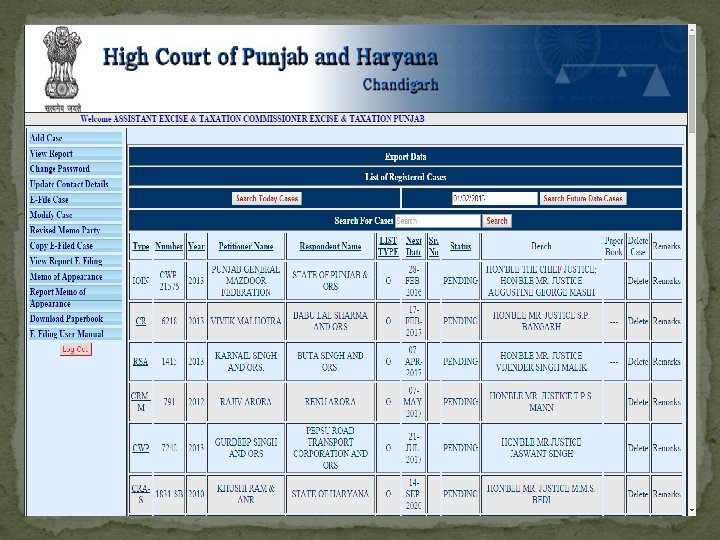Sort table by Number column
Image resolution: width=720 pixels, height=540 pixels.
pyautogui.click(x=169, y=246)
